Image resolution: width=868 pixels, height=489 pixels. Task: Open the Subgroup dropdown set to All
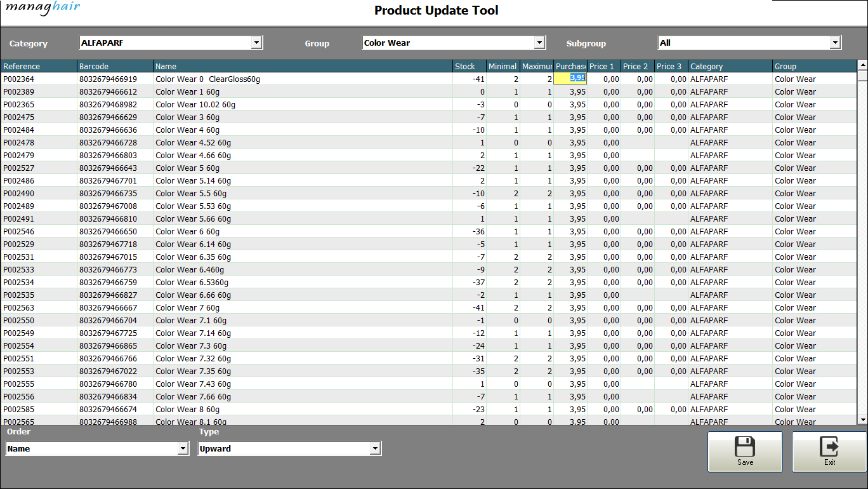[835, 43]
